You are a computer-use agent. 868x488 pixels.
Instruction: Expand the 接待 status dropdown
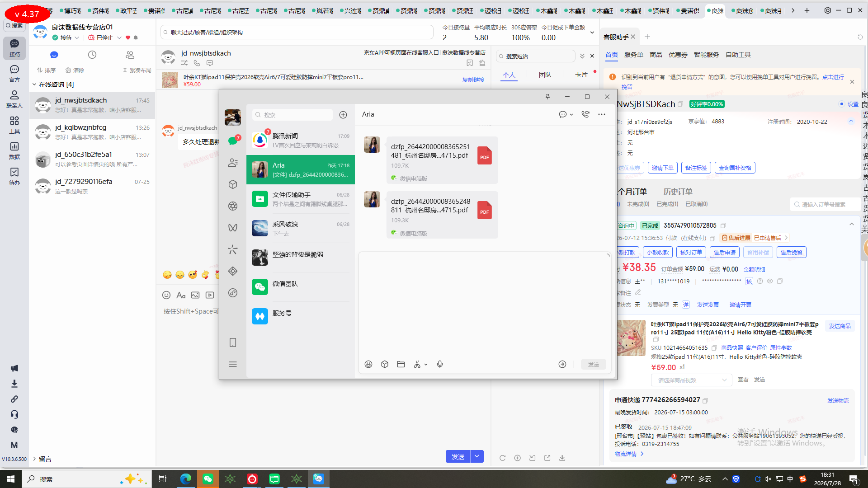coord(77,38)
